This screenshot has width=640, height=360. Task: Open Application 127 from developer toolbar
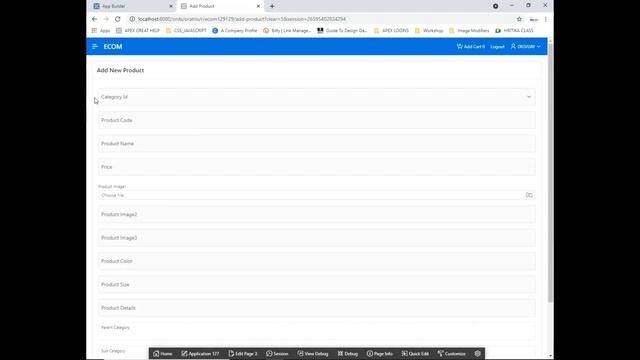200,353
